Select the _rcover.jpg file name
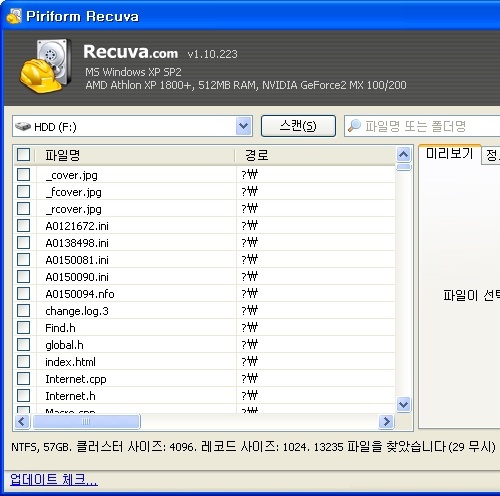This screenshot has width=500, height=496. (73, 209)
